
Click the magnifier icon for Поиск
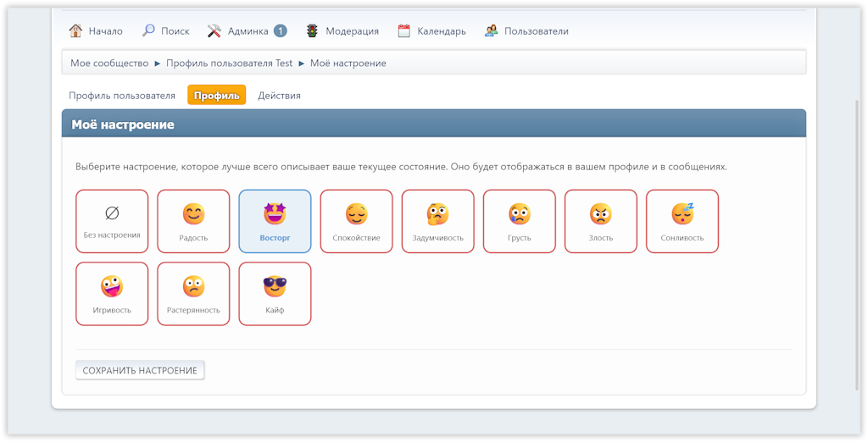click(148, 30)
